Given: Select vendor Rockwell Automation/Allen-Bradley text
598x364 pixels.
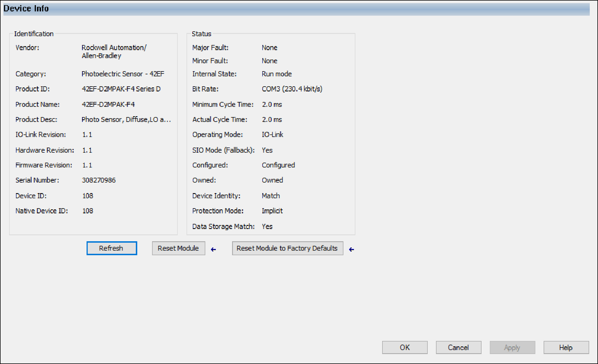Looking at the screenshot, I should point(114,52).
